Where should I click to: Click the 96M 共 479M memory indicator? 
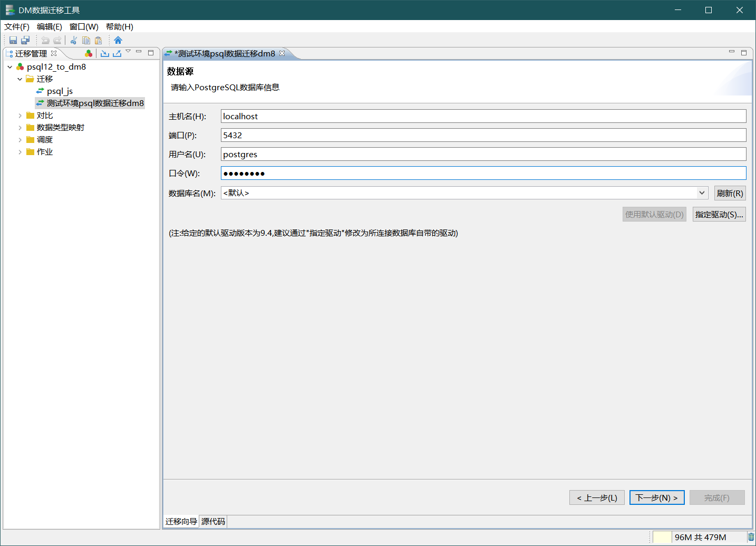pos(700,537)
